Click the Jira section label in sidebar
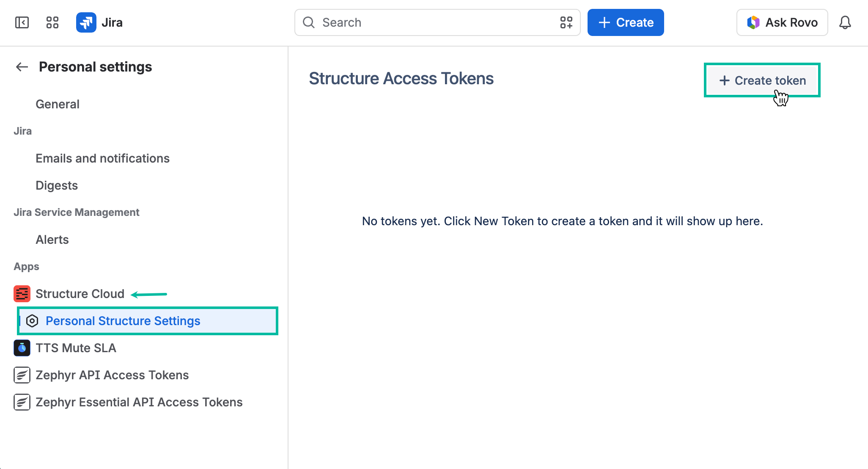The width and height of the screenshot is (868, 469). coord(22,131)
